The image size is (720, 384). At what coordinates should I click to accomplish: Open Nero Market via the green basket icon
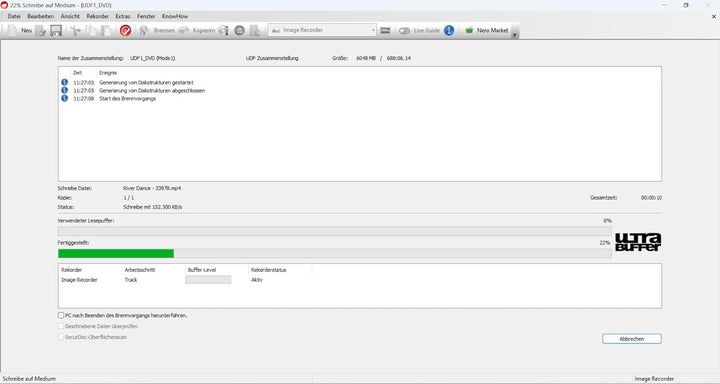[x=469, y=30]
